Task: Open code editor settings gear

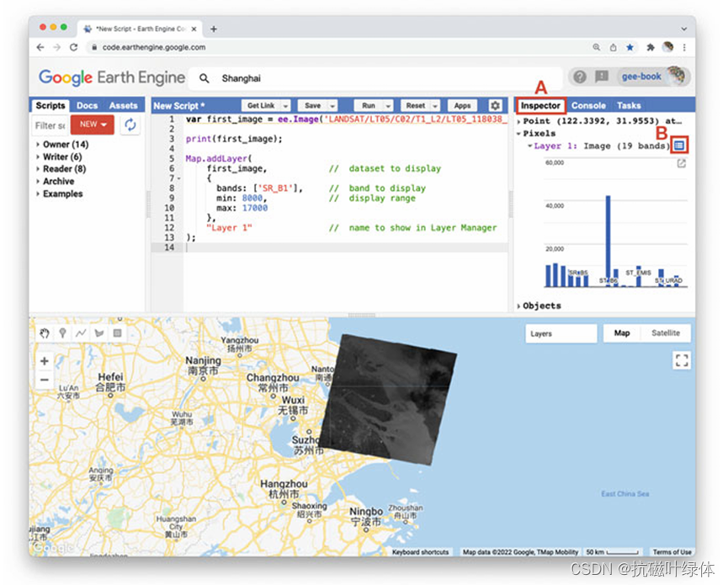Action: [x=496, y=106]
